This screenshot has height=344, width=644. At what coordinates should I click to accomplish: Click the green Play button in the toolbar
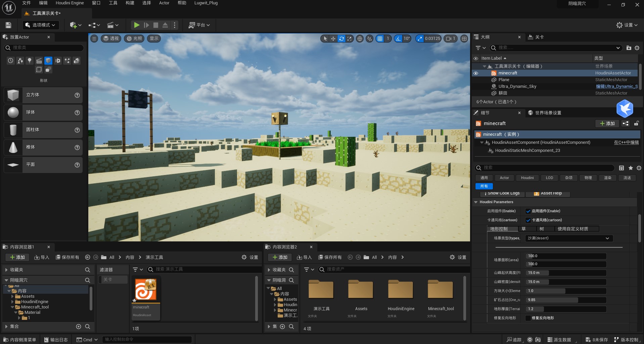click(137, 25)
